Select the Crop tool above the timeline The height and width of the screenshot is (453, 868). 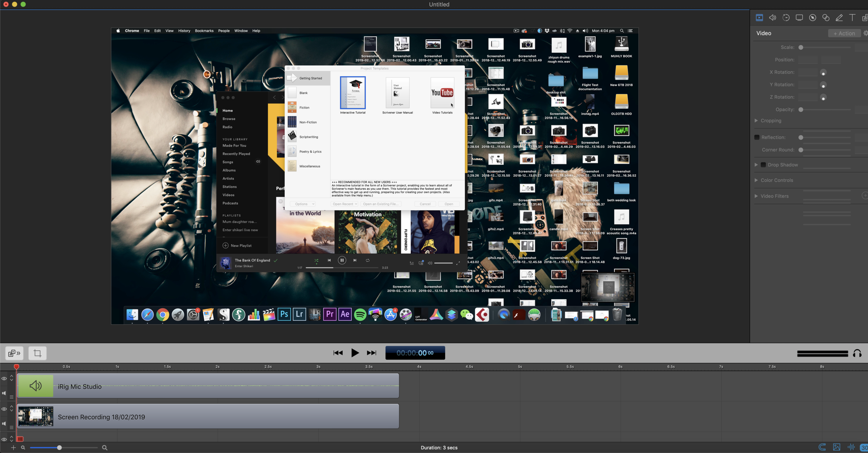(x=37, y=353)
